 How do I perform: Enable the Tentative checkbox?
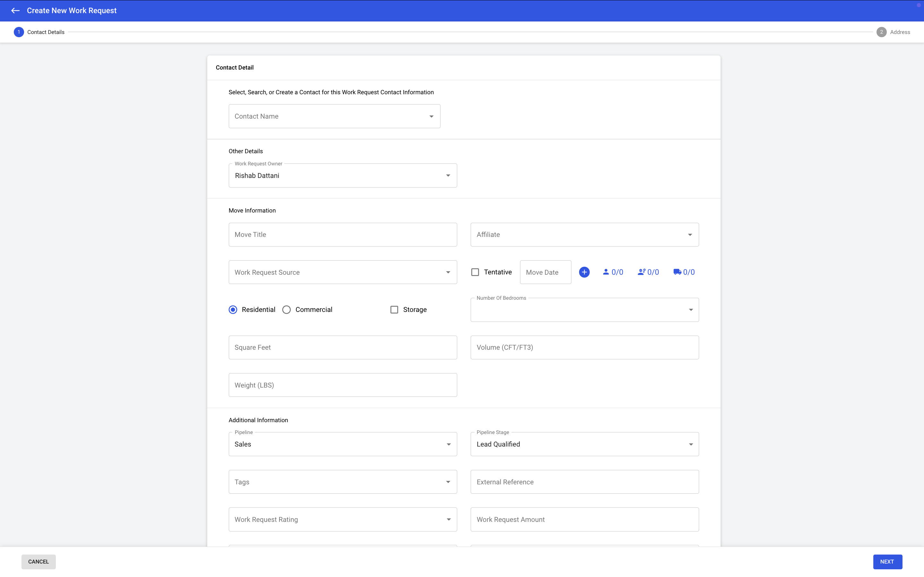(x=475, y=272)
